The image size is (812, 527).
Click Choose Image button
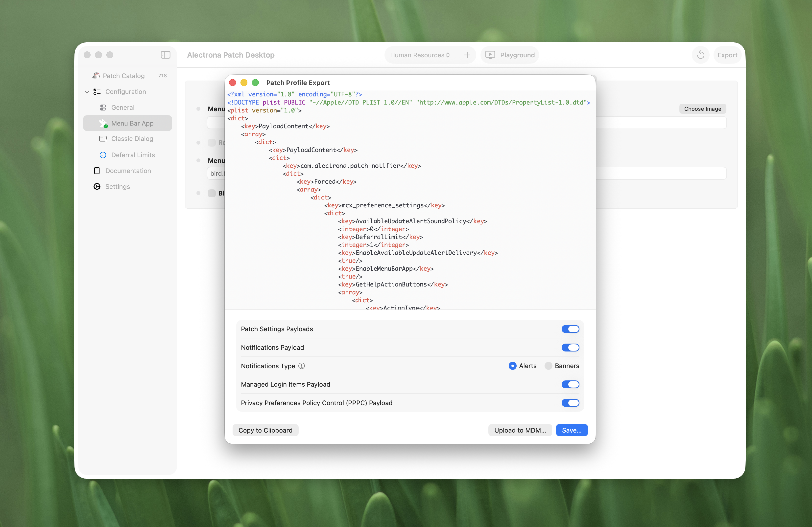pyautogui.click(x=702, y=109)
